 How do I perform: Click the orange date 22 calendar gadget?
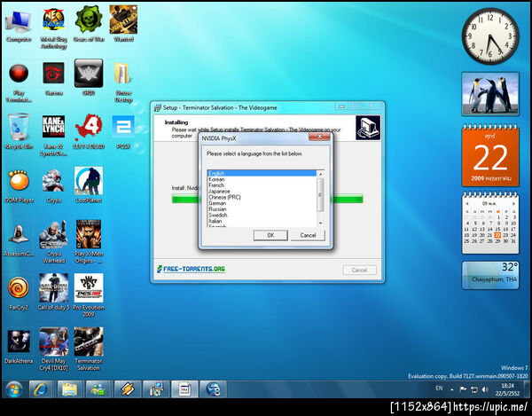[x=490, y=156]
